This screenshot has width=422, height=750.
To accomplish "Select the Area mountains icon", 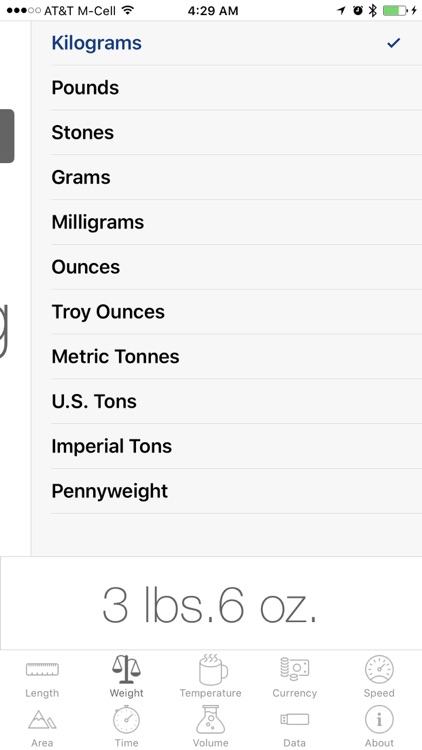I will pyautogui.click(x=42, y=728).
